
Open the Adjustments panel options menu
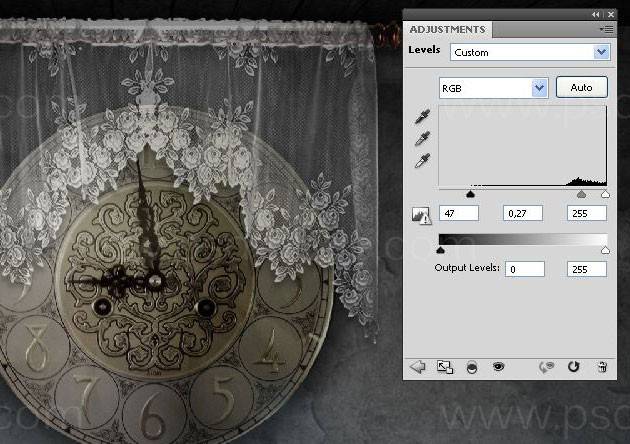click(607, 29)
